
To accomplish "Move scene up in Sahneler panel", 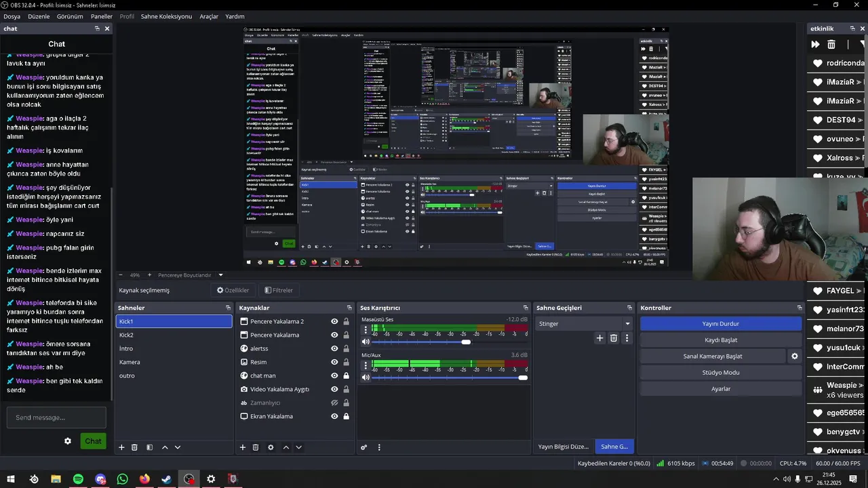I will [x=164, y=447].
